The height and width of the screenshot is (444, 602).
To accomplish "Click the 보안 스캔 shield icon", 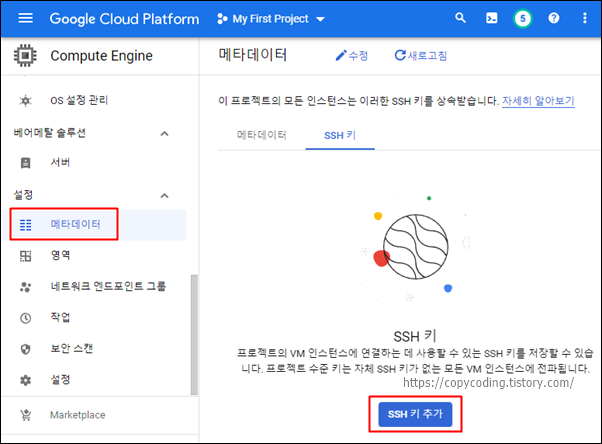I will tap(25, 349).
